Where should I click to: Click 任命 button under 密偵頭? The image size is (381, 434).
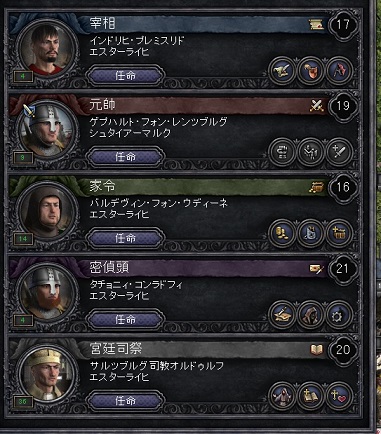[125, 319]
